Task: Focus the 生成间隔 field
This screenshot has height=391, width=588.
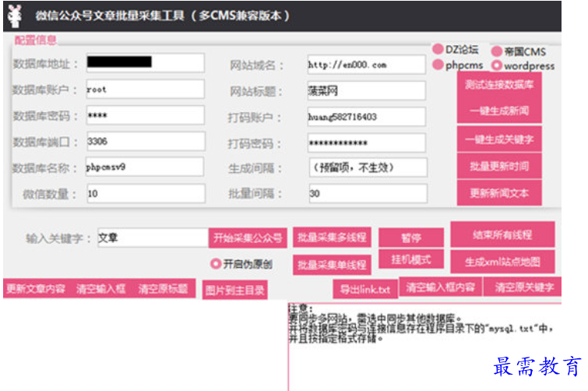Action: pos(368,167)
